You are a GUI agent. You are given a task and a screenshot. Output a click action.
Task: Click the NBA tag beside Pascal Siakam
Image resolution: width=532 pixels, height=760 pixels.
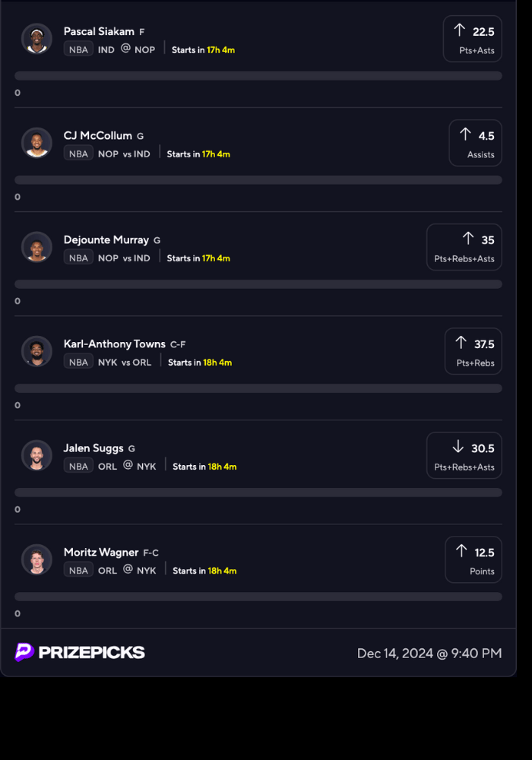click(78, 49)
